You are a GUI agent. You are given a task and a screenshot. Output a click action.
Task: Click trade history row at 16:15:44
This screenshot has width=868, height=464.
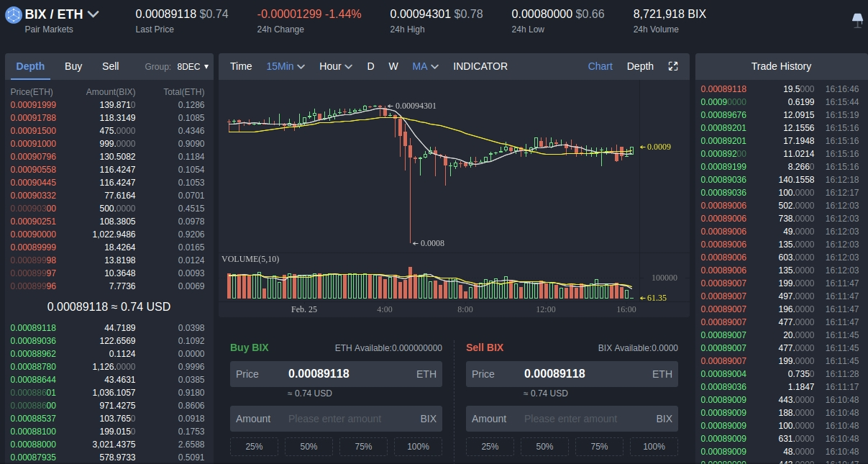(x=780, y=102)
